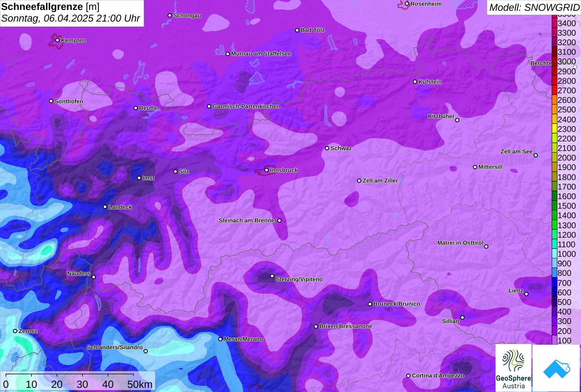Select the 700 m blue legend swatch
The height and width of the screenshot is (392, 581).
(x=554, y=283)
